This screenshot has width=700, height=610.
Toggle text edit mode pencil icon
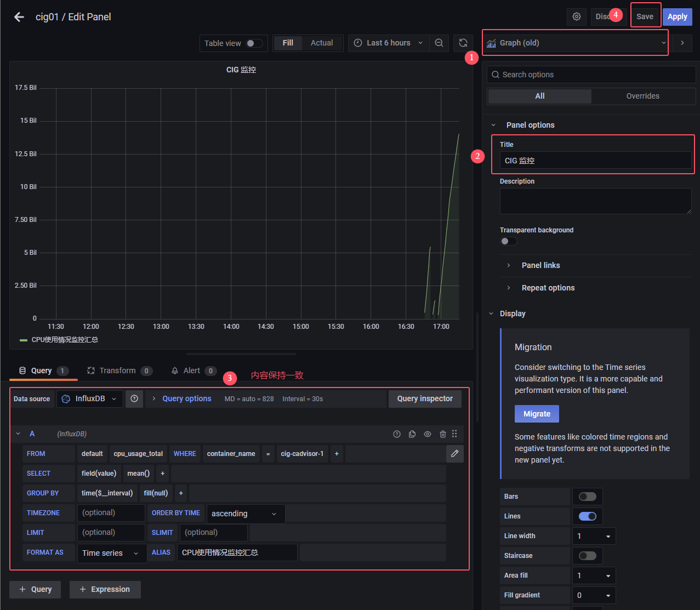455,453
